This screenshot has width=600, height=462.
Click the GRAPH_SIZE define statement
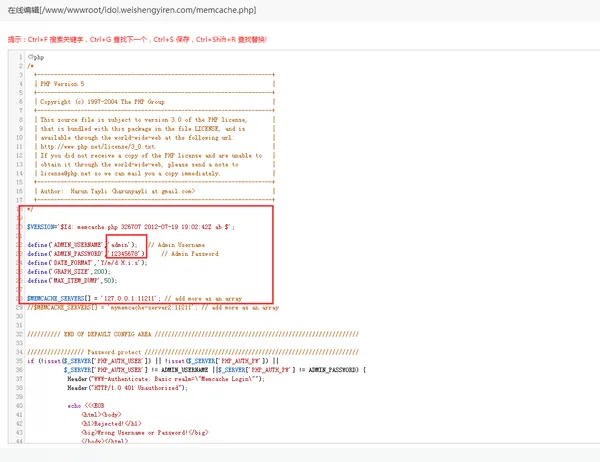pos(69,272)
